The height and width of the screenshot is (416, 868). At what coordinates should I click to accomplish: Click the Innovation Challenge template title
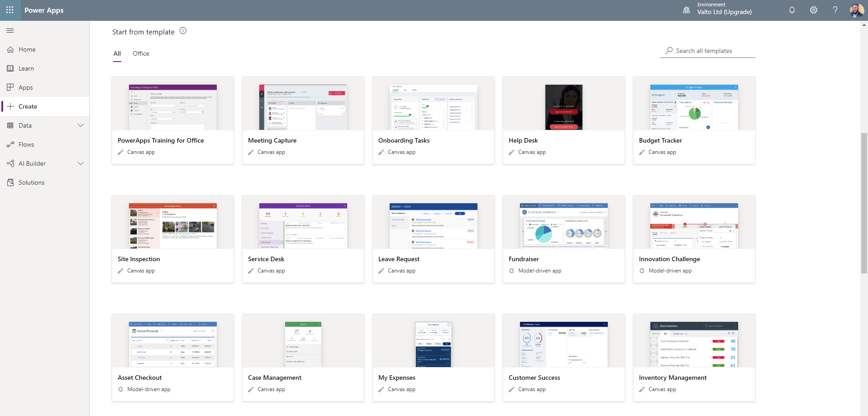point(669,259)
